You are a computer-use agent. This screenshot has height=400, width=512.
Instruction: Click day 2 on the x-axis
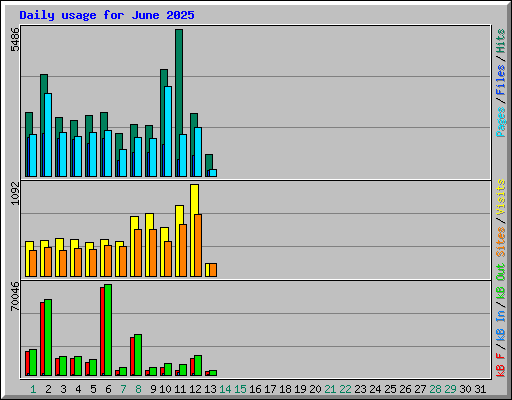[48, 389]
